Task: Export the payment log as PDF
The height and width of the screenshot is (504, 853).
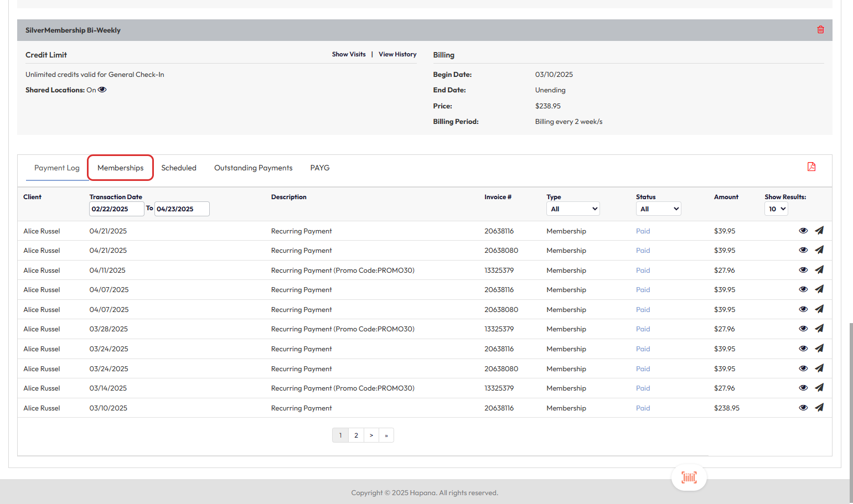Action: point(811,167)
